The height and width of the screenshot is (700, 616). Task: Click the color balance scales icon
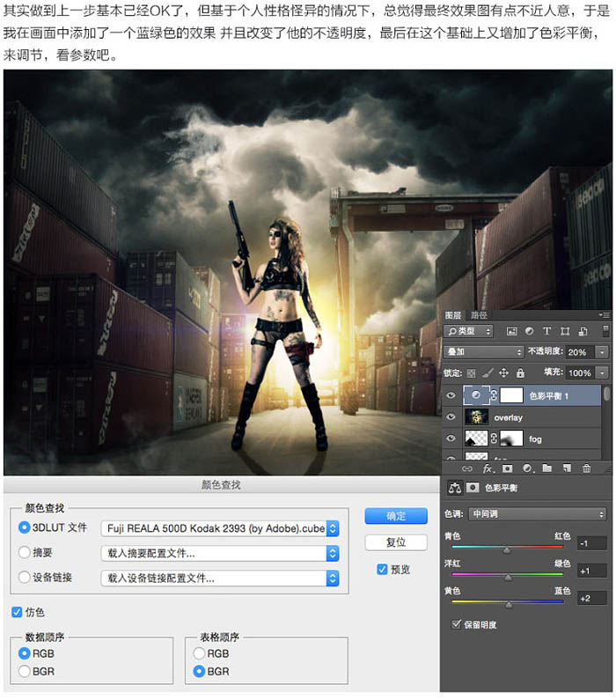point(455,488)
